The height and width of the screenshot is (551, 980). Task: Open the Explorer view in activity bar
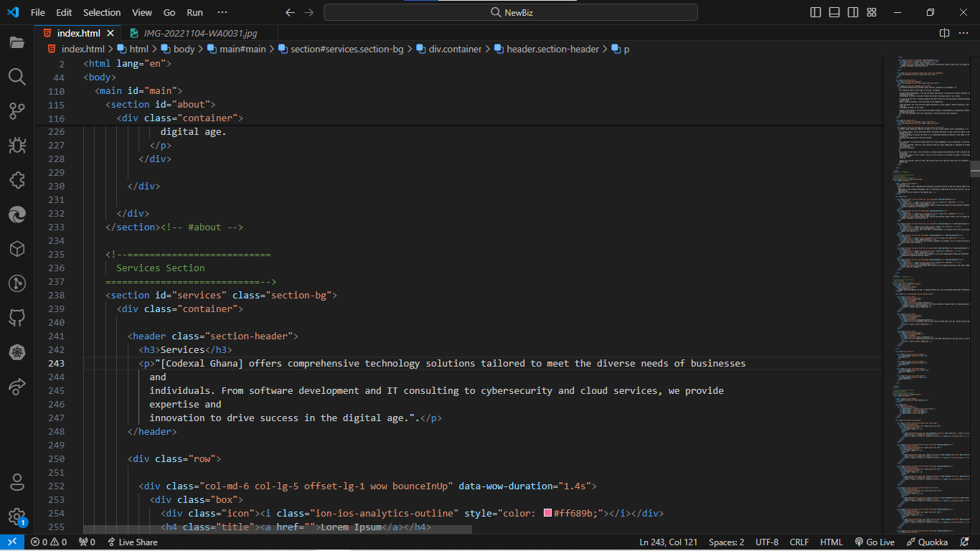point(17,42)
